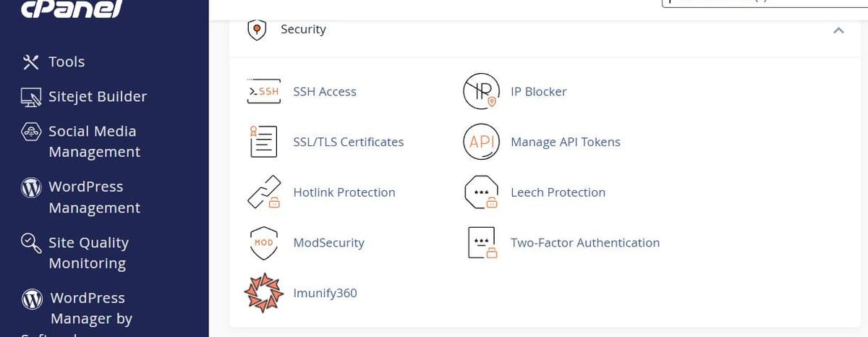
Task: Click the search field at top
Action: click(x=765, y=3)
